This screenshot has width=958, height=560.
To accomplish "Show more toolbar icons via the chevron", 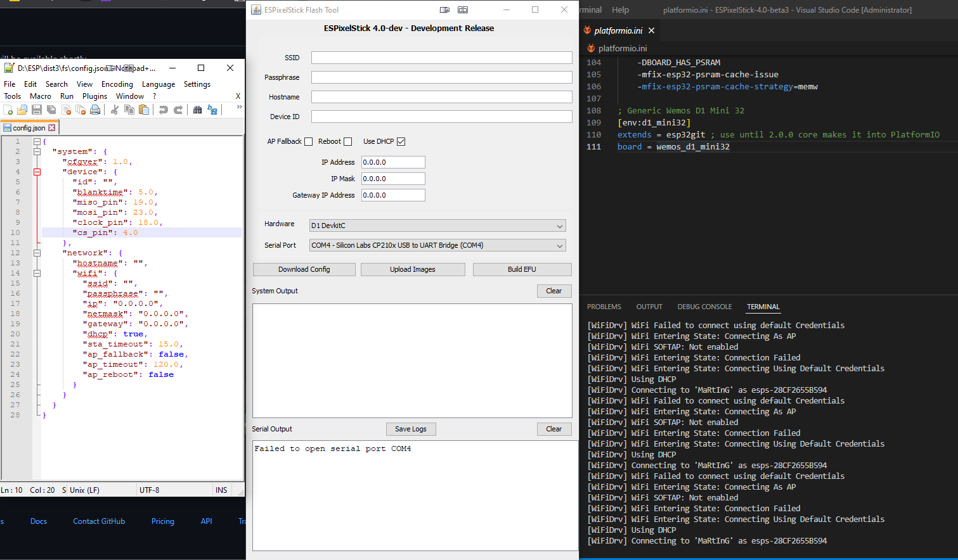I will [x=239, y=107].
